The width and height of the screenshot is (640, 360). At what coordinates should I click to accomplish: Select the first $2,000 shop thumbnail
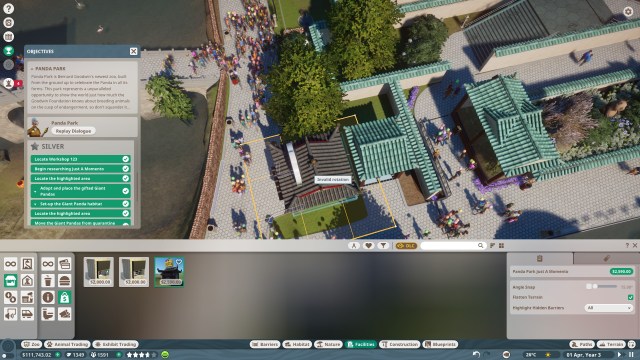pos(99,272)
